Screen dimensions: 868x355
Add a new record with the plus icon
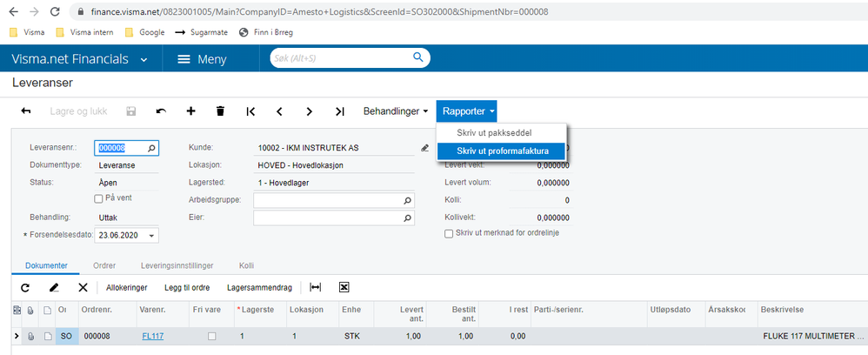(x=191, y=111)
